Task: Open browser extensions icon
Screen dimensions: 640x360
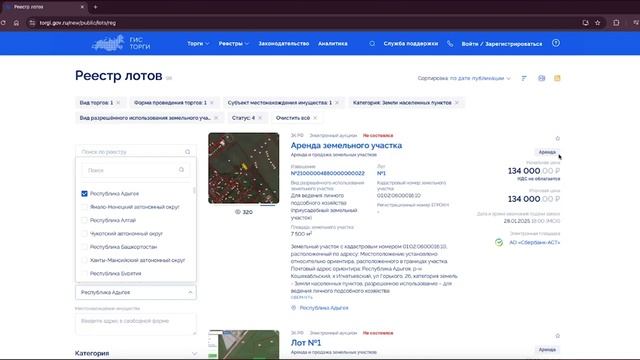Action: click(616, 23)
